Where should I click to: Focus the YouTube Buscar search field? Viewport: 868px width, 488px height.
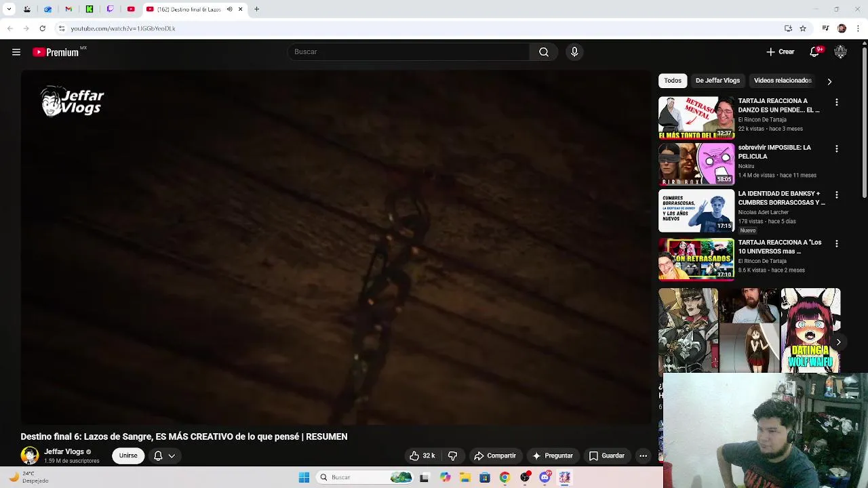pos(408,52)
